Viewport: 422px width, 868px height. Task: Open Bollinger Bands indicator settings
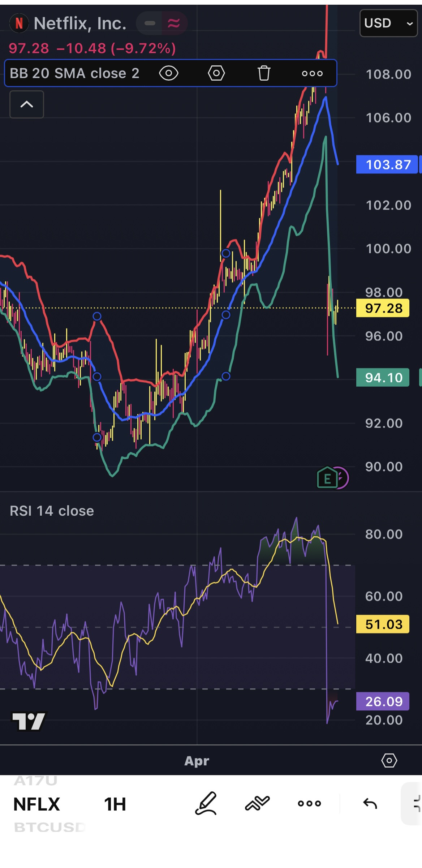216,73
